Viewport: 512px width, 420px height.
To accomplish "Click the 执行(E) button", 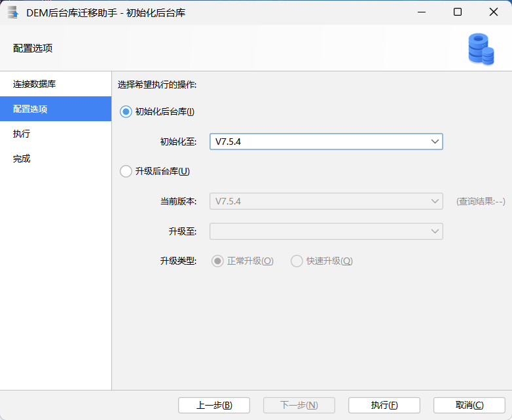I will click(384, 406).
